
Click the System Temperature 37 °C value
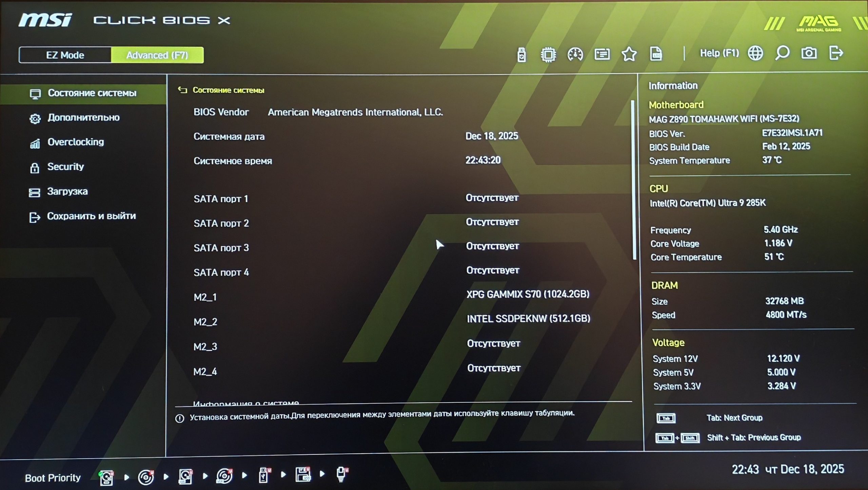coord(772,160)
